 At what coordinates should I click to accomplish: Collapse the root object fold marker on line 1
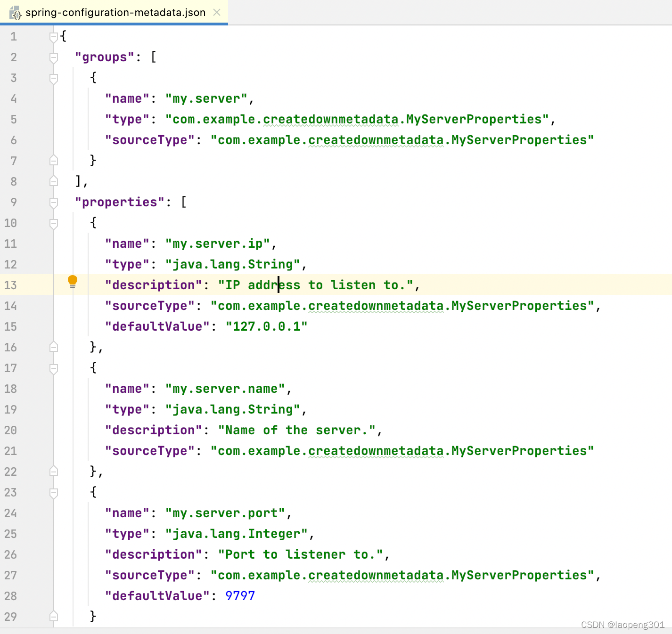(x=54, y=36)
